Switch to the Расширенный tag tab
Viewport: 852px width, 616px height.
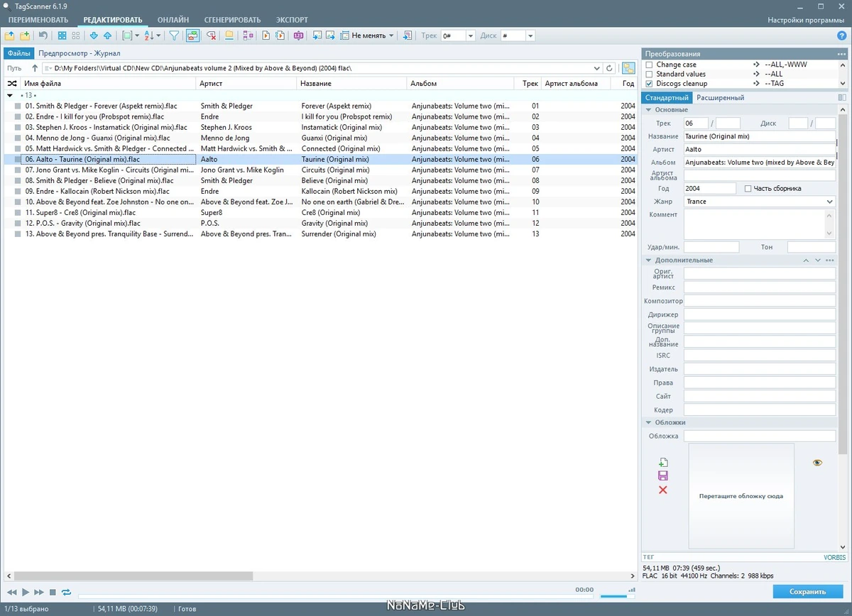720,98
